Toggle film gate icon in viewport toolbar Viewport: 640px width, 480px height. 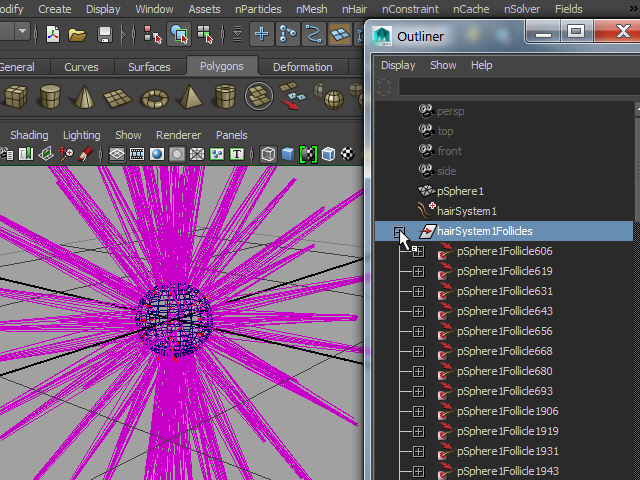point(137,154)
